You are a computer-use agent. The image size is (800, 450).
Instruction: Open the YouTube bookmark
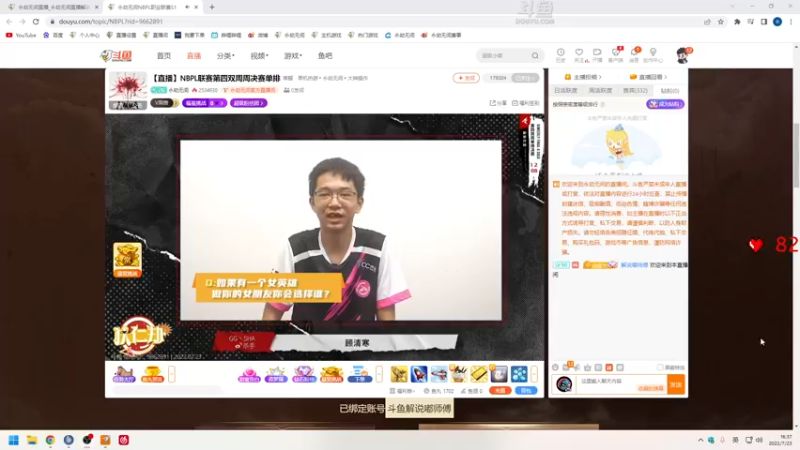pos(21,35)
